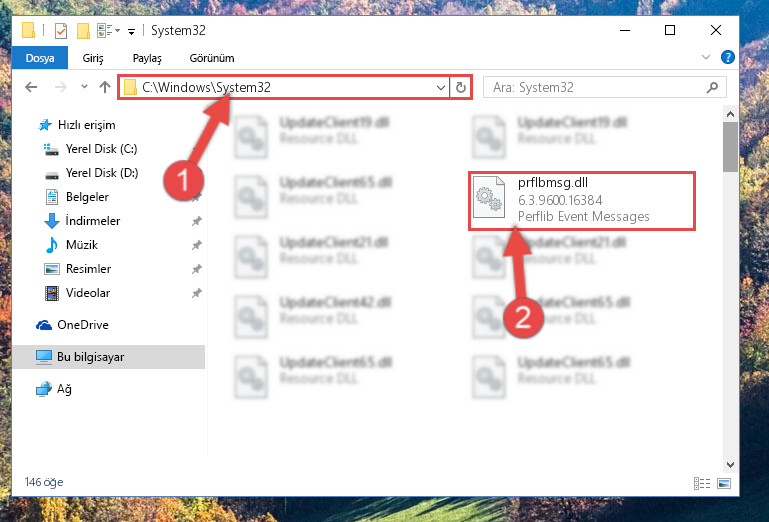769x522 pixels.
Task: Open the Dosya menu tab
Action: point(40,58)
